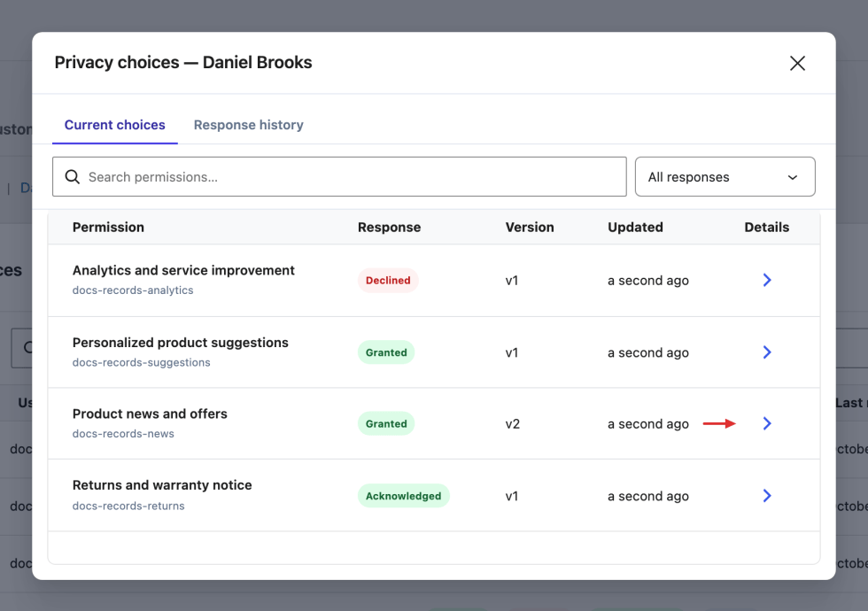This screenshot has height=611, width=868.
Task: Click the v2 version for Product news
Action: (513, 424)
